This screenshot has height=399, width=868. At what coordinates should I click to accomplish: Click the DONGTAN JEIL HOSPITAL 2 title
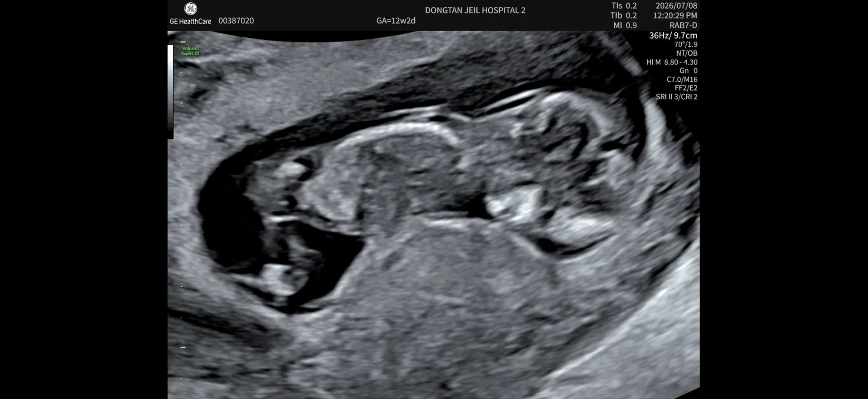tap(475, 10)
